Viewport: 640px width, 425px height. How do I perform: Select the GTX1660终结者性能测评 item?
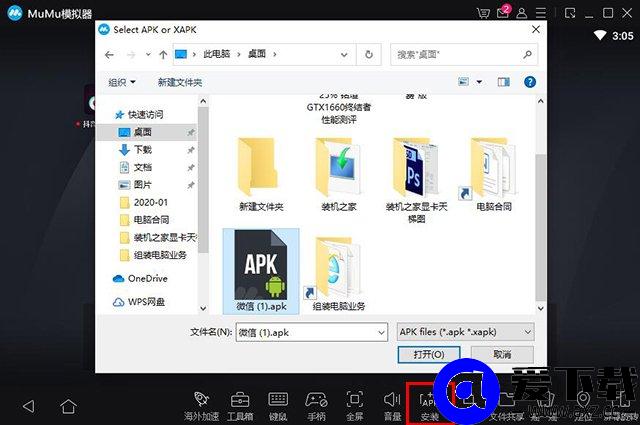point(338,110)
